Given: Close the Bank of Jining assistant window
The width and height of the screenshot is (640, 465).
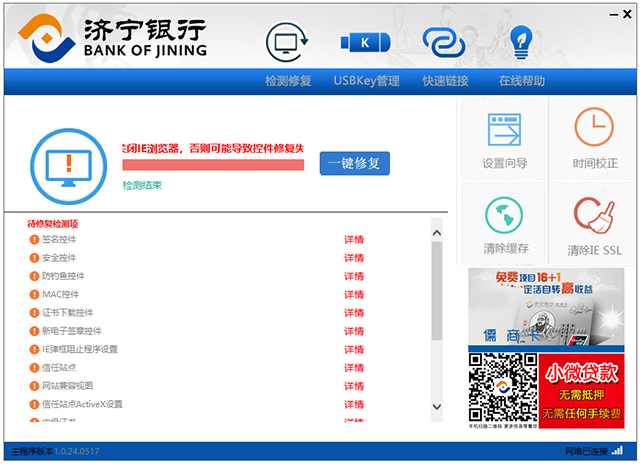Looking at the screenshot, I should pos(627,14).
